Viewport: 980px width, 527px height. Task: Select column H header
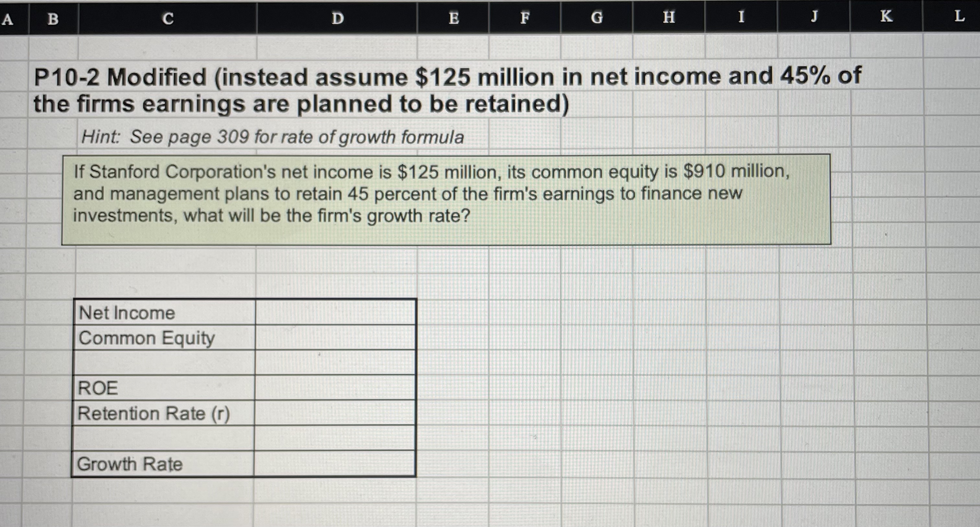point(669,17)
